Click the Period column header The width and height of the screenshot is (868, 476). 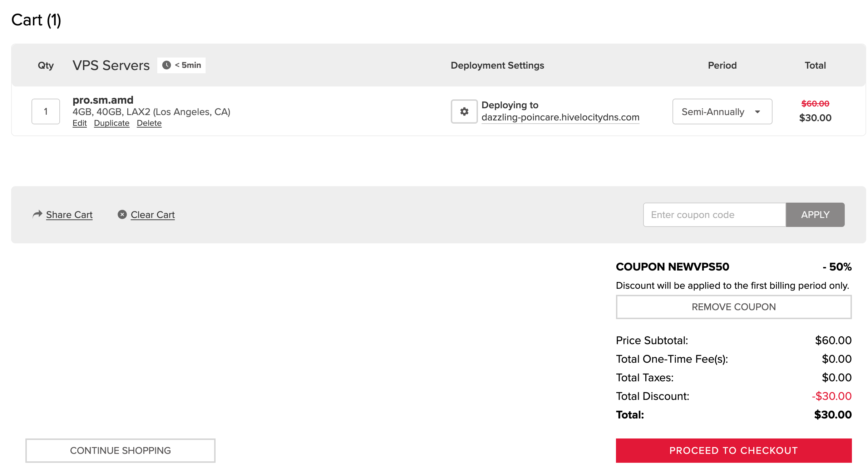click(x=722, y=65)
